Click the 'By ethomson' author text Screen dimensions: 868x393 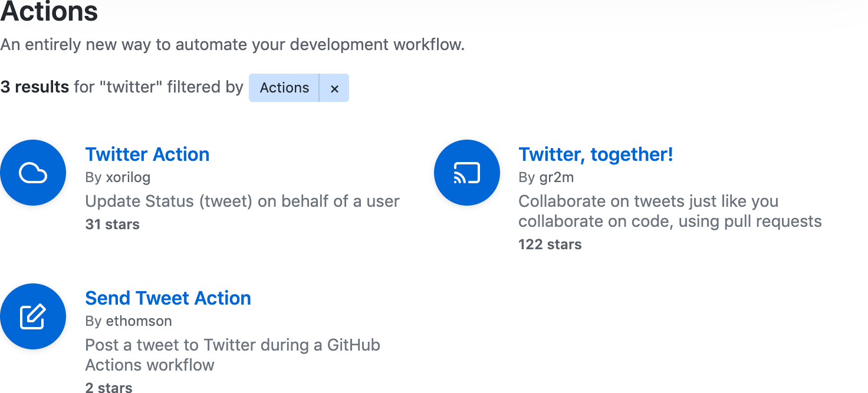coord(129,321)
